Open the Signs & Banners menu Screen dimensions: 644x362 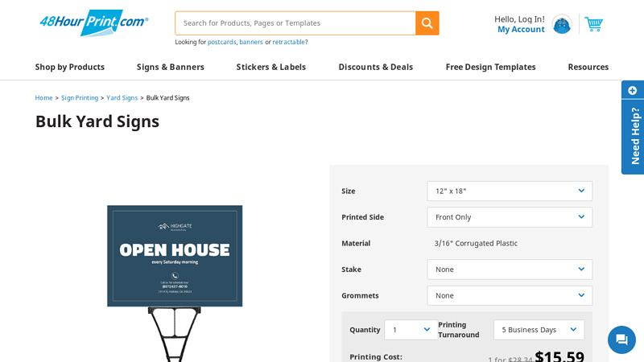pos(171,67)
